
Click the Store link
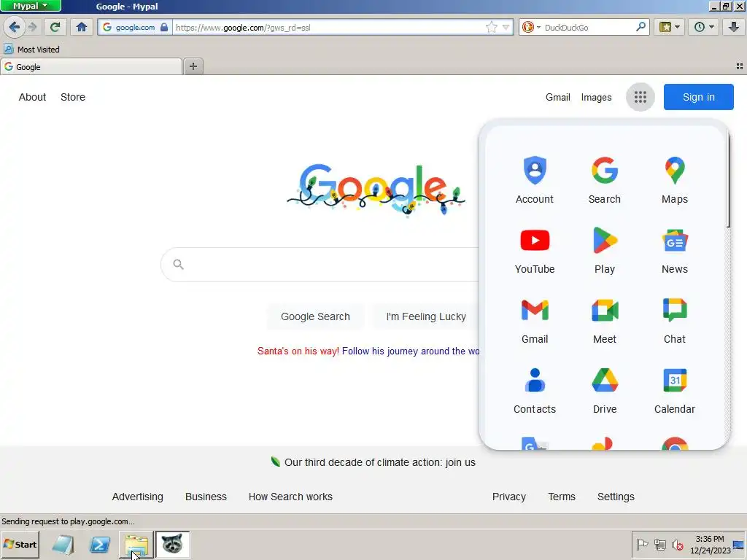pyautogui.click(x=73, y=97)
